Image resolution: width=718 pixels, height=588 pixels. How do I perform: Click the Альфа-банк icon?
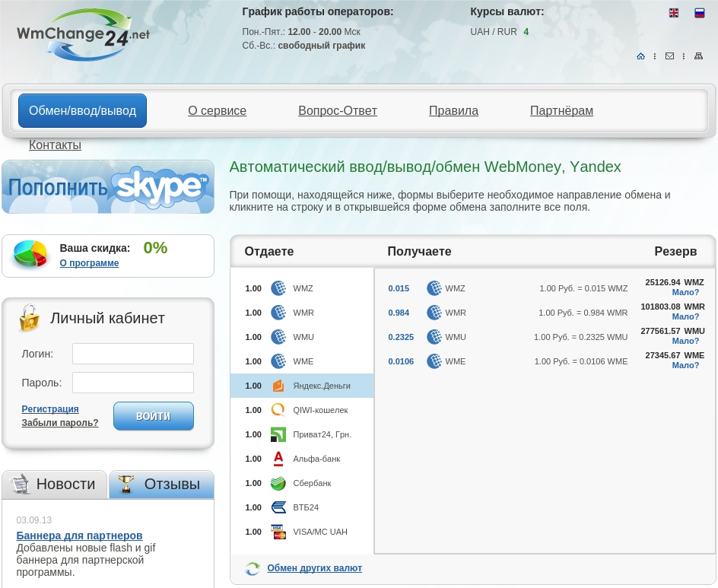point(278,459)
